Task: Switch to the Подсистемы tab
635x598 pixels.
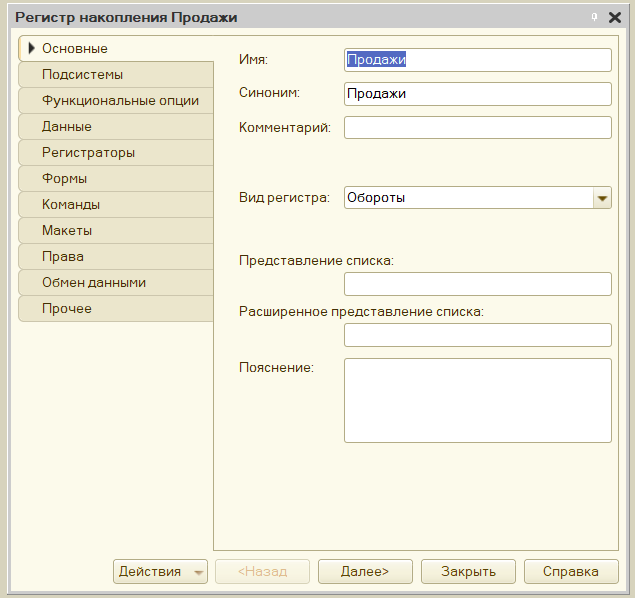Action: 116,74
